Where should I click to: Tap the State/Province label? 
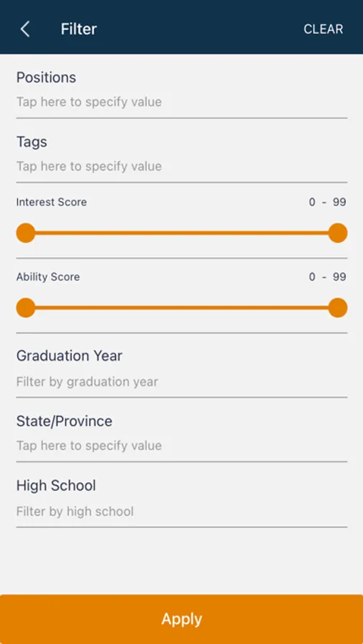pos(64,421)
